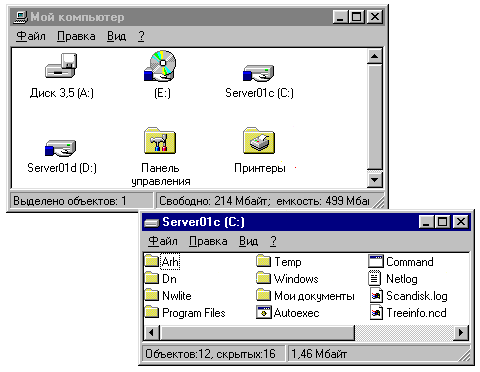Viewport: 480px width, 372px height.
Task: Click the Server01d (D:) label text
Action: pos(62,168)
